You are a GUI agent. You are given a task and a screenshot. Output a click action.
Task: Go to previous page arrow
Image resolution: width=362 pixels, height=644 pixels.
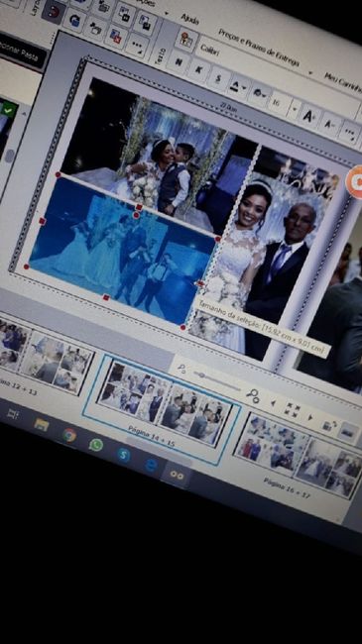point(273,403)
